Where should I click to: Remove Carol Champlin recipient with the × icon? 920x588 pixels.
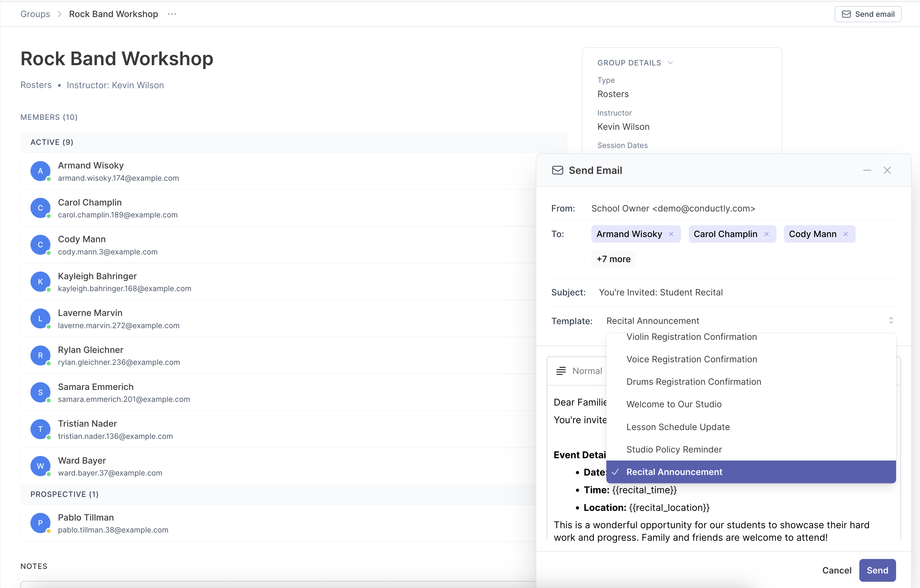(x=767, y=234)
